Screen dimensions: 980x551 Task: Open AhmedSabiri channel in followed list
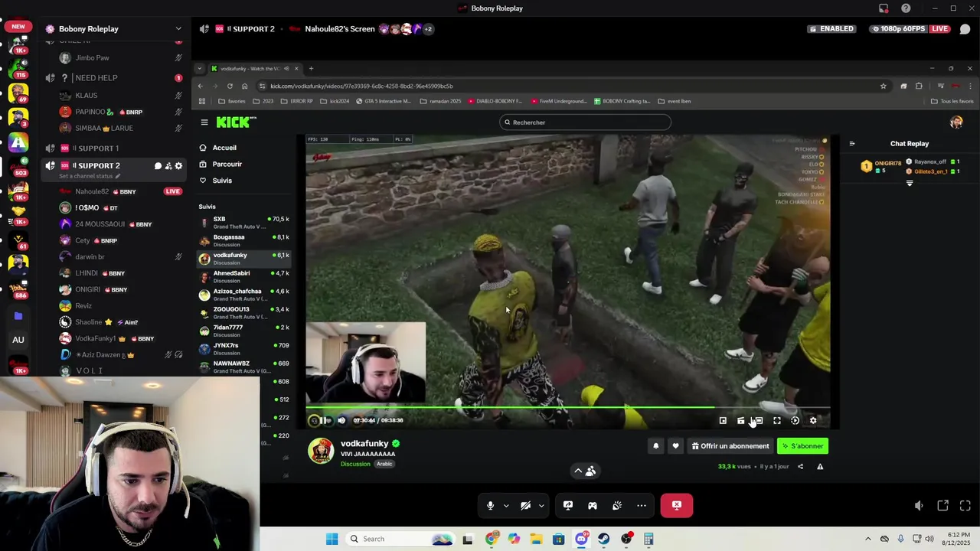pyautogui.click(x=243, y=276)
